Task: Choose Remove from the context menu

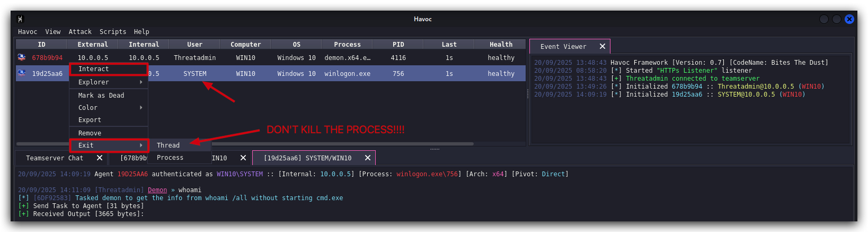Action: pos(109,133)
